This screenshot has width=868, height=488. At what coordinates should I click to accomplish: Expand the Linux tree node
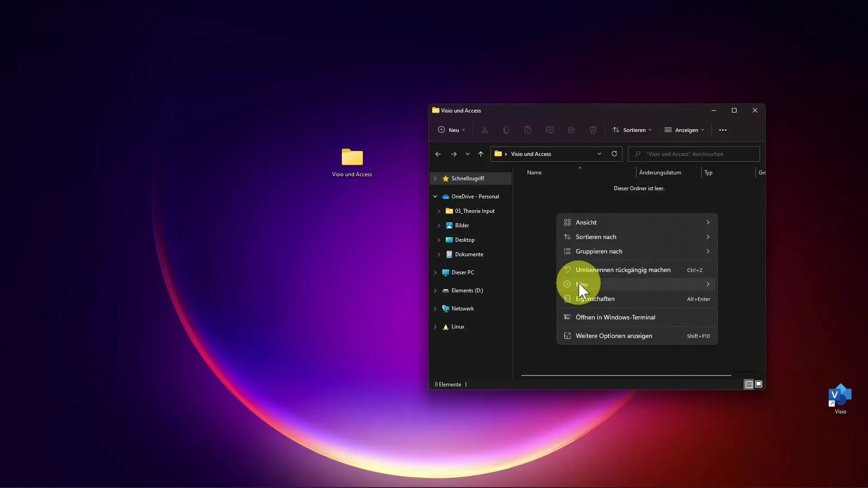tap(435, 327)
